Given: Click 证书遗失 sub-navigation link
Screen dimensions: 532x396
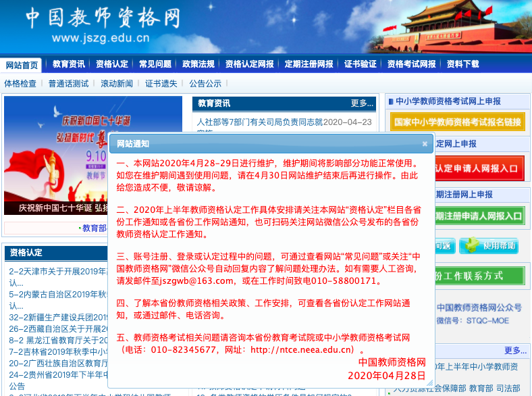Looking at the screenshot, I should tap(161, 84).
